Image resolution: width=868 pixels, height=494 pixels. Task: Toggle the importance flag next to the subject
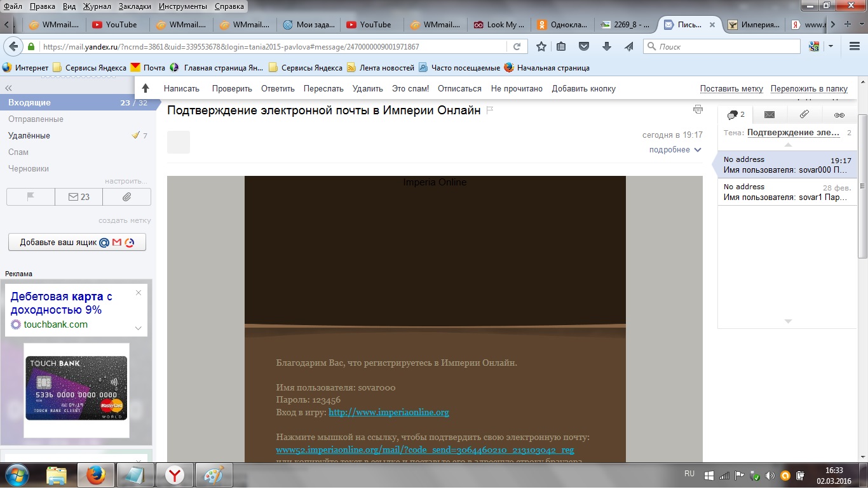pyautogui.click(x=490, y=110)
